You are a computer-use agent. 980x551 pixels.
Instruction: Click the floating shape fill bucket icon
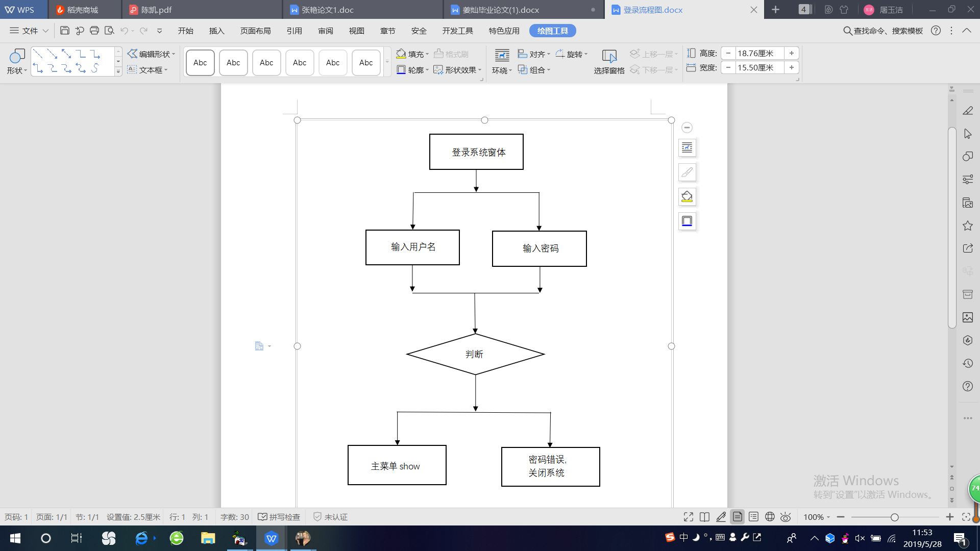click(x=687, y=197)
